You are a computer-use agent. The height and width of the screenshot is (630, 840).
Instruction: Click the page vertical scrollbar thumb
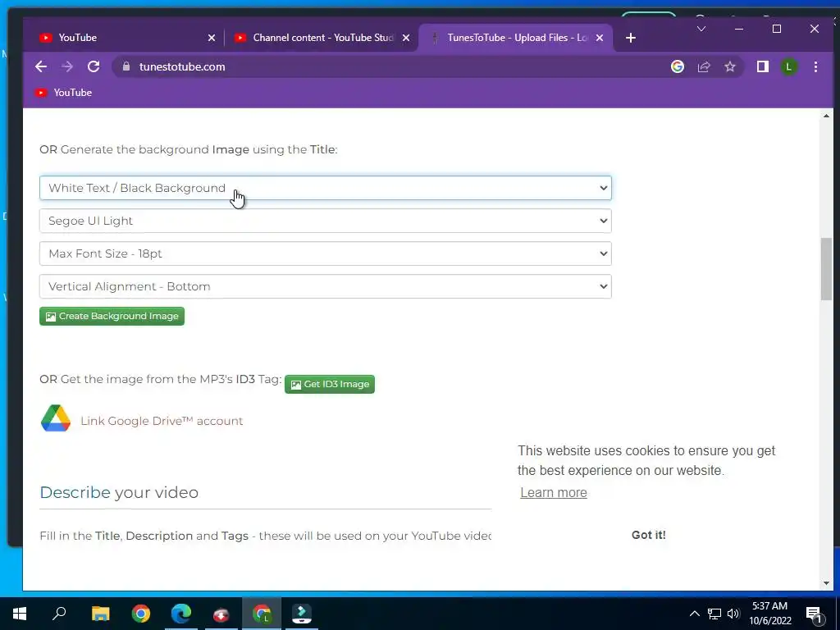coord(826,269)
